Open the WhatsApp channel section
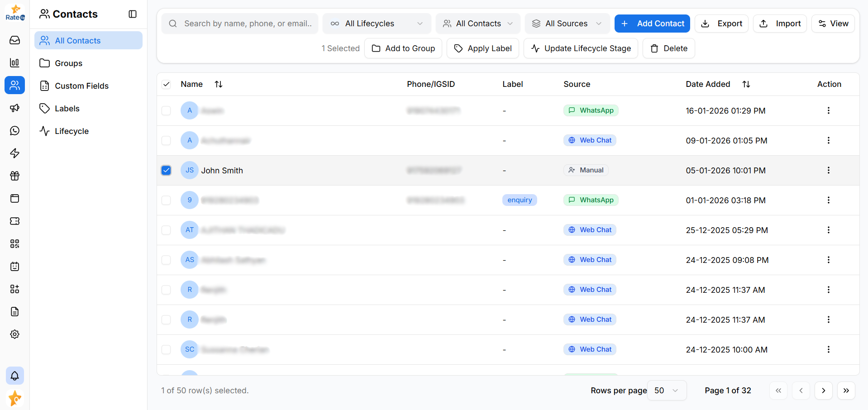Image resolution: width=868 pixels, height=410 pixels. (14, 131)
